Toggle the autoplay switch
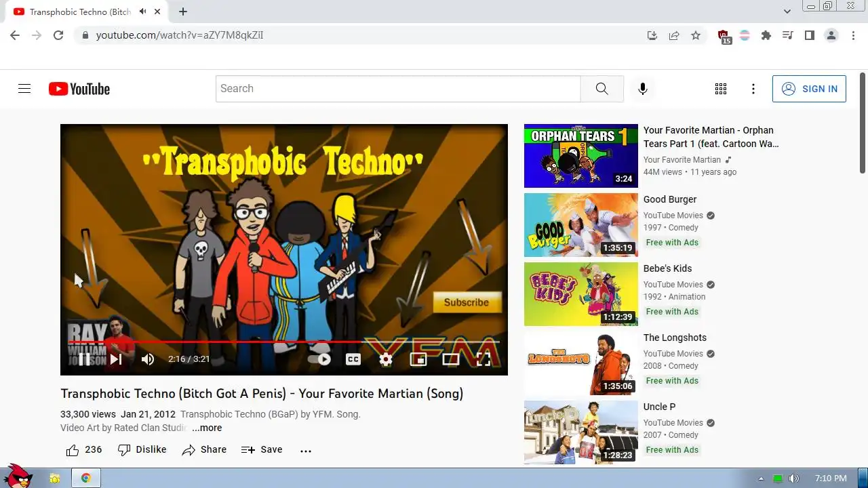The width and height of the screenshot is (868, 488). click(x=320, y=359)
